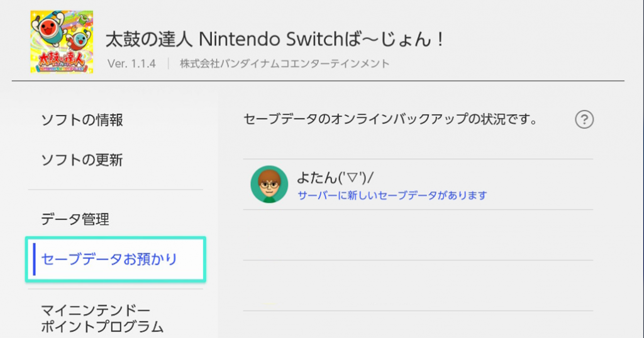Select ソフトの更新 in the sidebar
Viewport: 644px width, 338px height.
tap(82, 160)
